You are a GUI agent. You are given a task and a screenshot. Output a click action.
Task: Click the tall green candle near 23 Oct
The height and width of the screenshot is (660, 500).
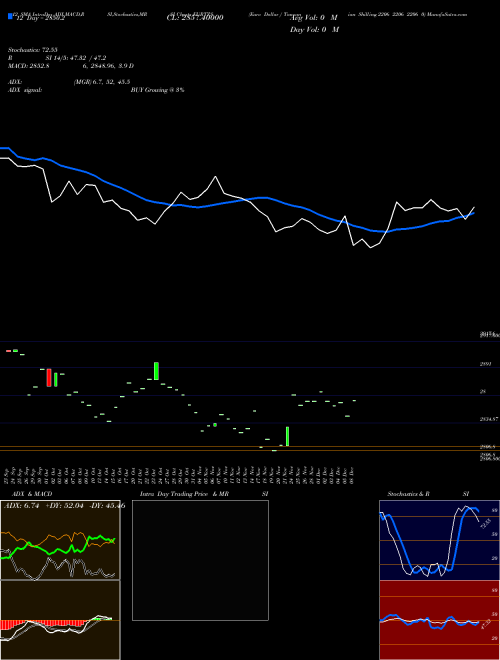click(x=156, y=371)
